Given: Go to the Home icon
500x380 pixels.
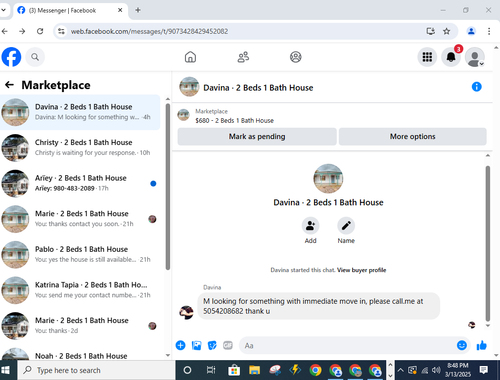Looking at the screenshot, I should click(190, 57).
